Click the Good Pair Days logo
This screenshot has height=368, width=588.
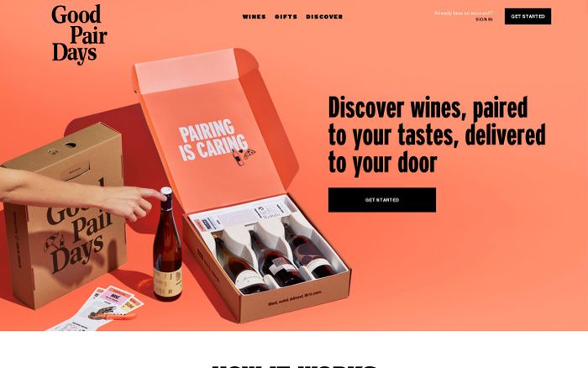pos(79,34)
